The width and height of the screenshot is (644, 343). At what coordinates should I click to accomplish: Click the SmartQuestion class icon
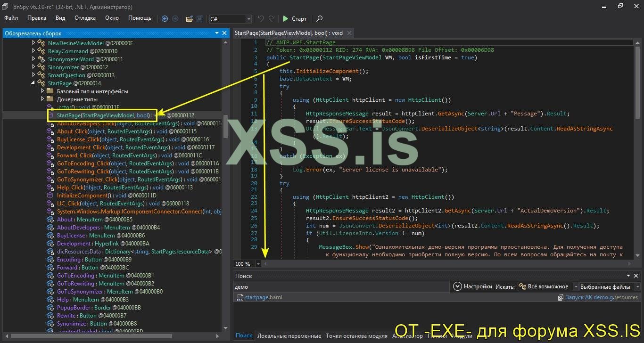click(41, 75)
